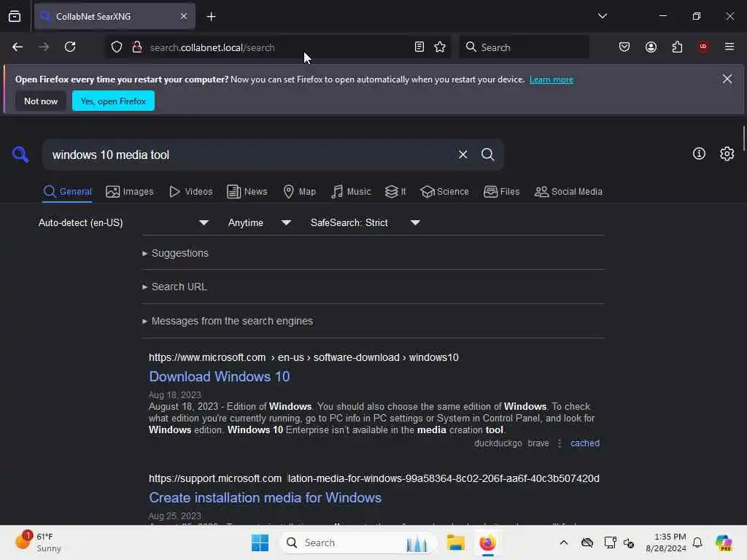Clear the search query with X
This screenshot has width=747, height=560.
pos(462,155)
